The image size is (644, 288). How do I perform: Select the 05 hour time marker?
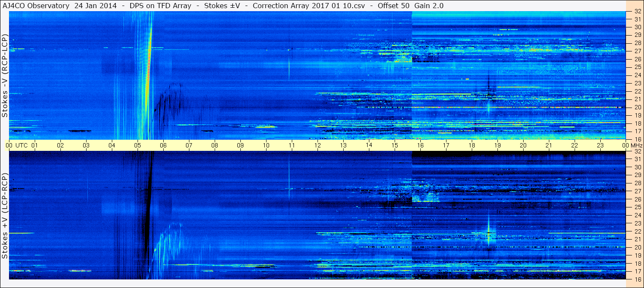coord(138,145)
